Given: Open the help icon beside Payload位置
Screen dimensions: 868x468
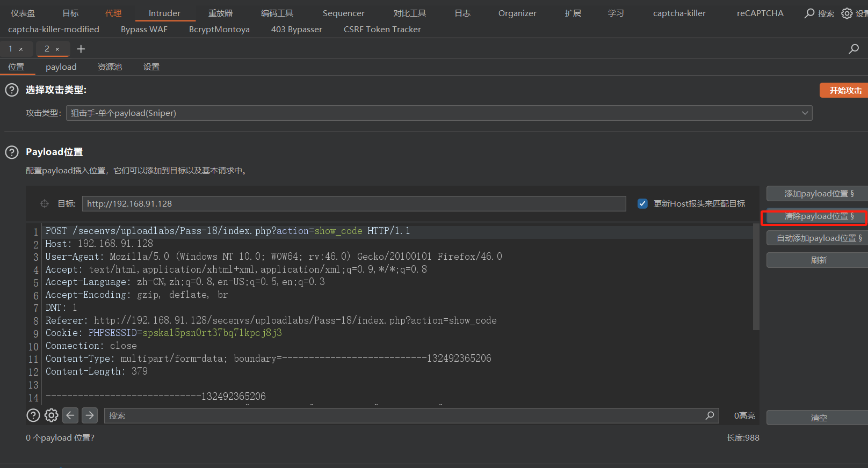Looking at the screenshot, I should pyautogui.click(x=12, y=152).
